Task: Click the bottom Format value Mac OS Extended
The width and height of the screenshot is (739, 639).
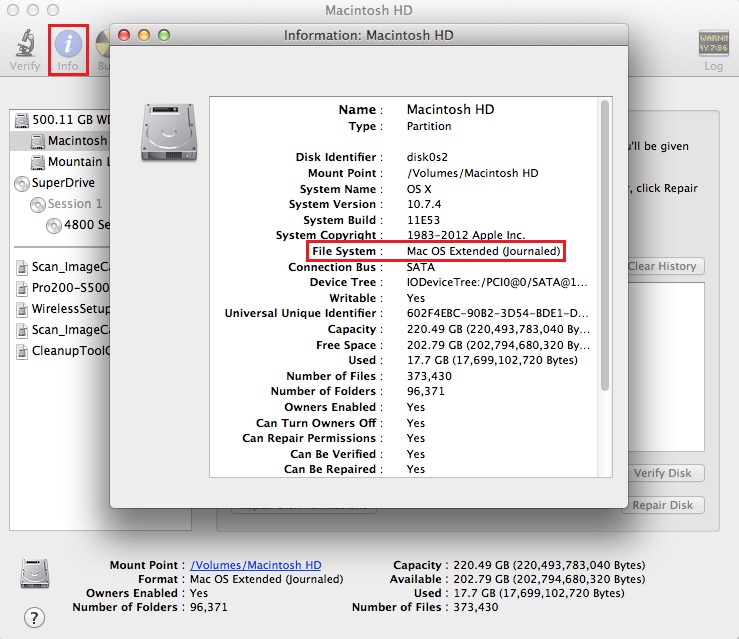Action: click(267, 579)
